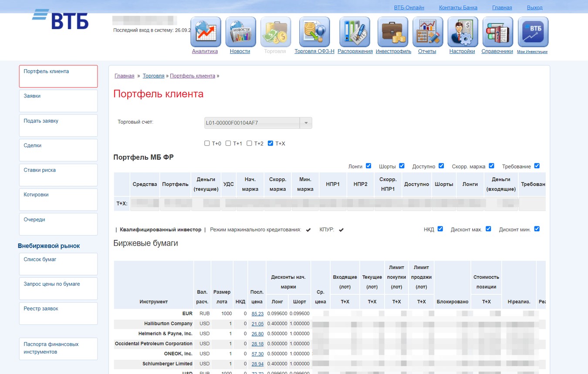This screenshot has width=588, height=374.
Task: Toggle the НКД checkbox
Action: [440, 229]
